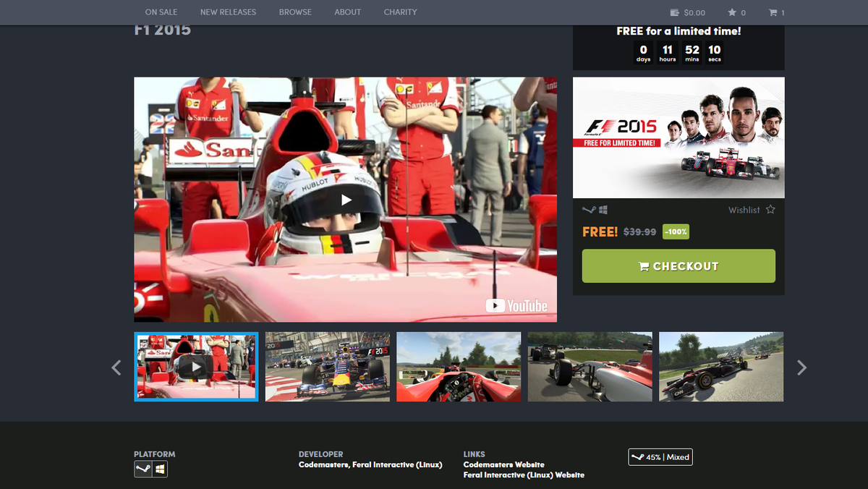Screen dimensions: 868x489
Task: Play the F1 2015 trailer video
Action: pyautogui.click(x=346, y=200)
